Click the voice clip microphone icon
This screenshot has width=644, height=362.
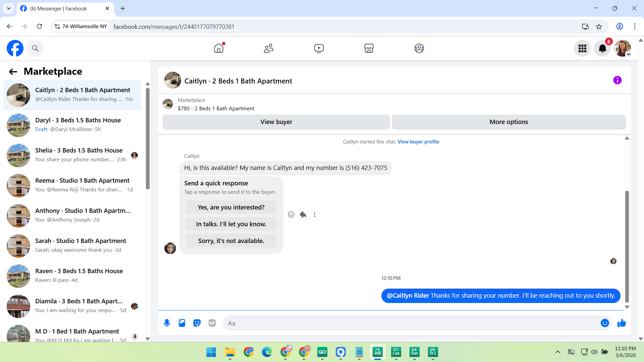pyautogui.click(x=167, y=323)
